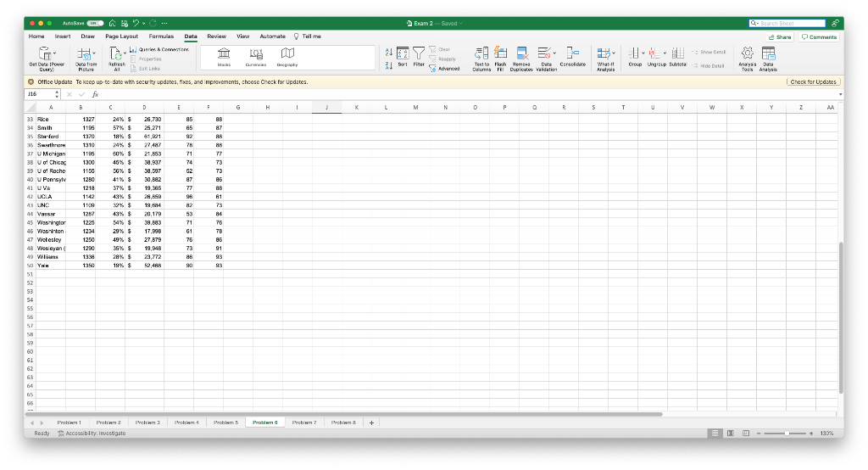Zoom in with plus button
Image resolution: width=868 pixels, height=470 pixels.
pyautogui.click(x=811, y=434)
